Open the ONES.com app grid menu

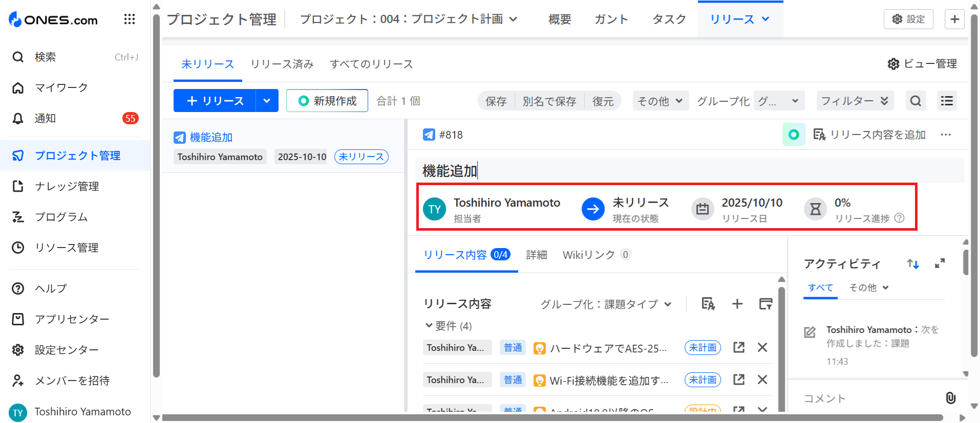point(130,19)
